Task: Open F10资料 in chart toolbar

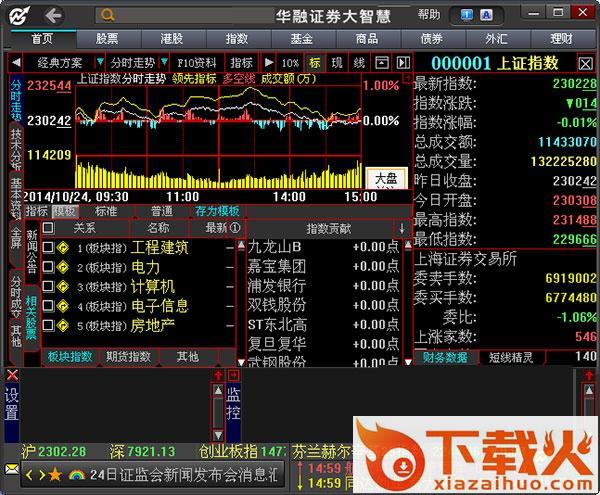Action: (x=197, y=63)
